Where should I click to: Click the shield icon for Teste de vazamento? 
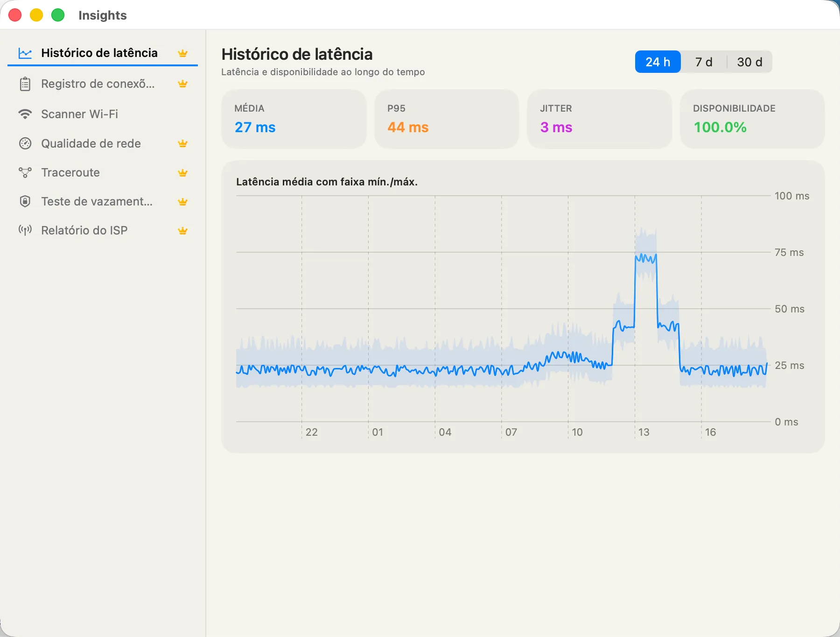25,201
